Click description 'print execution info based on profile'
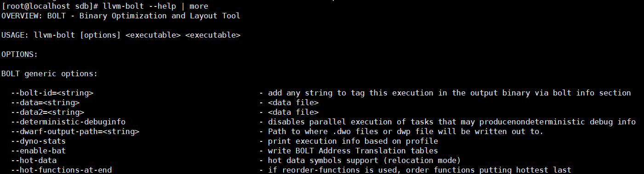 tap(353, 141)
